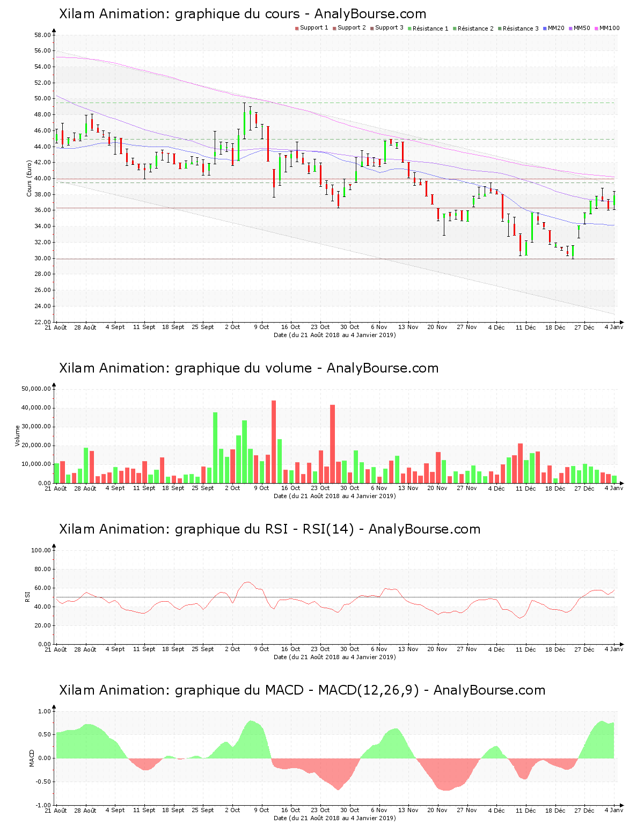Viewport: 644px width, 832px height.
Task: Click the Support 2 legend label
Action: point(352,28)
